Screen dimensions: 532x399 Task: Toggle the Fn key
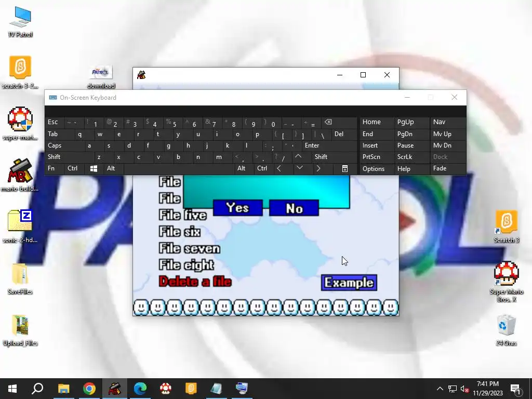pos(54,169)
